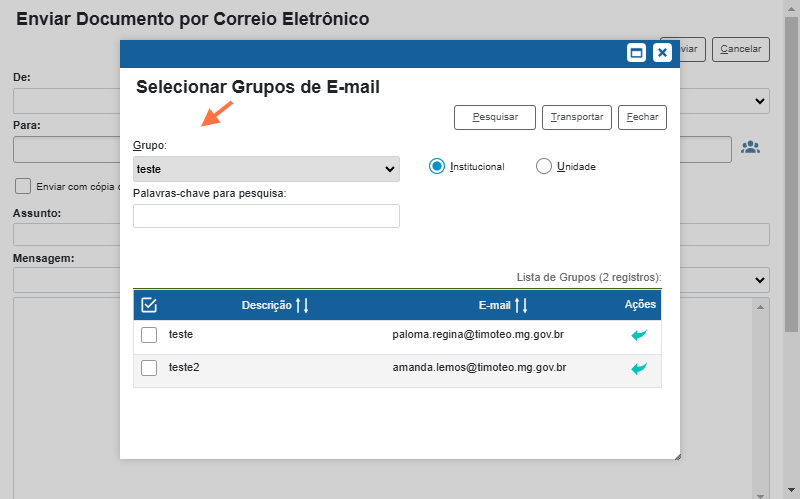Click email amanda.lemos@timoteo.mg.gov.br

(479, 368)
